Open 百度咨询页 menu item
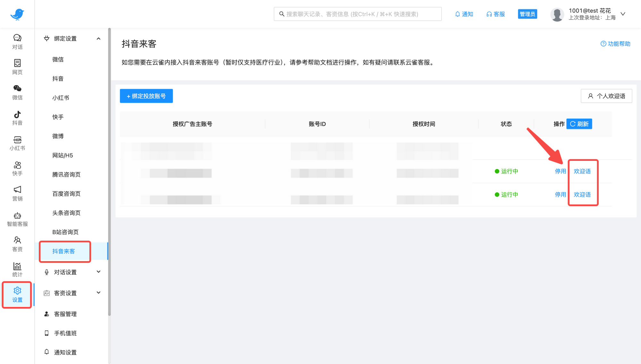Viewport: 641px width, 364px height. pos(66,194)
